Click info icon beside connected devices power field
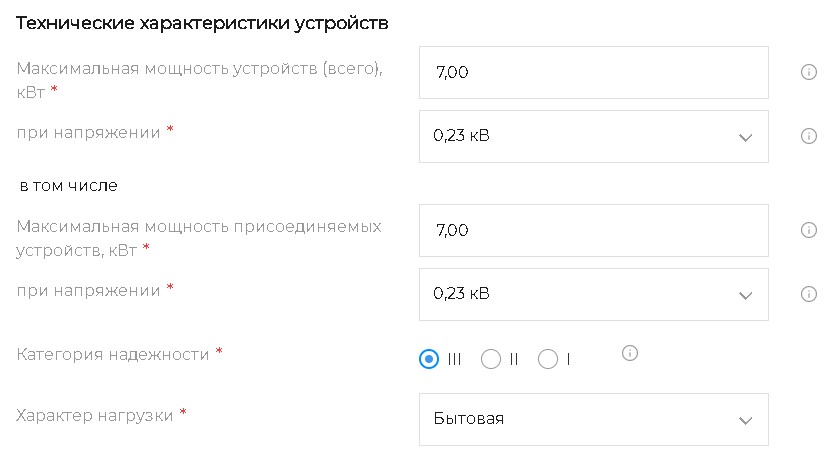The width and height of the screenshot is (836, 461). [809, 230]
